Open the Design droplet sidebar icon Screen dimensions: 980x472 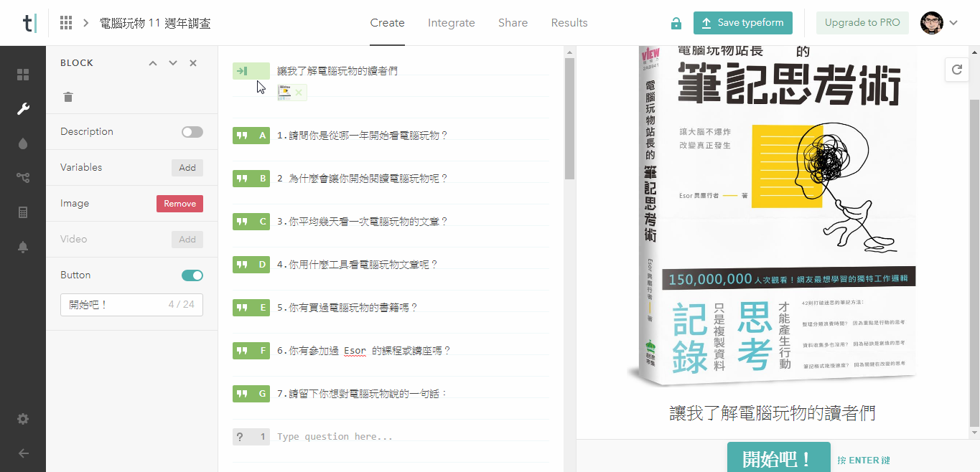click(x=23, y=143)
